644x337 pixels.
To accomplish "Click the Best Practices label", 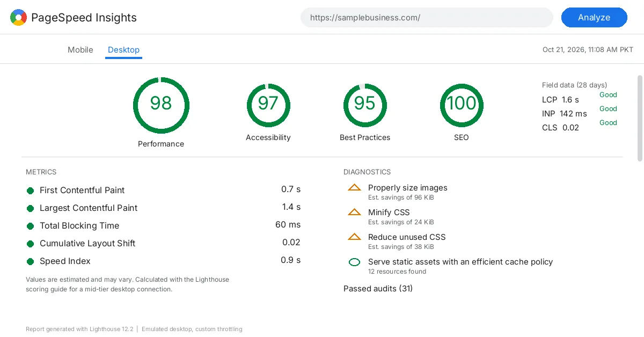I will click(365, 137).
